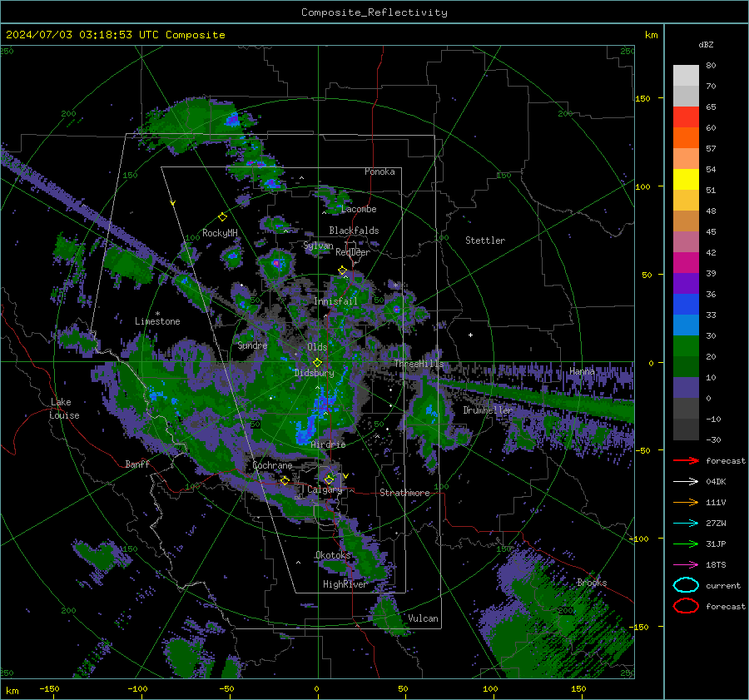Pick the light gray 70-80 dBZ swatch

pos(686,76)
